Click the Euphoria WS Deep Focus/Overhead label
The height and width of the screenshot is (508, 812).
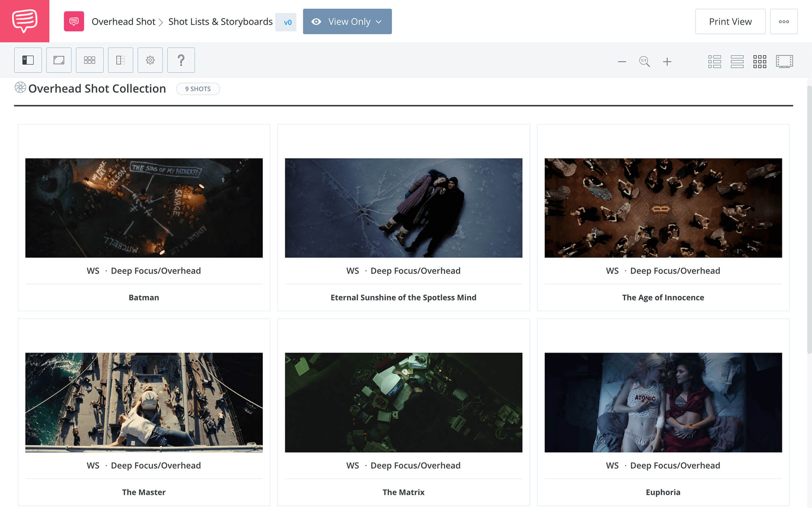tap(663, 465)
